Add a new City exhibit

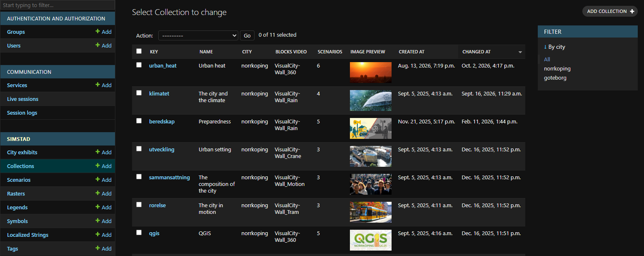pyautogui.click(x=103, y=152)
